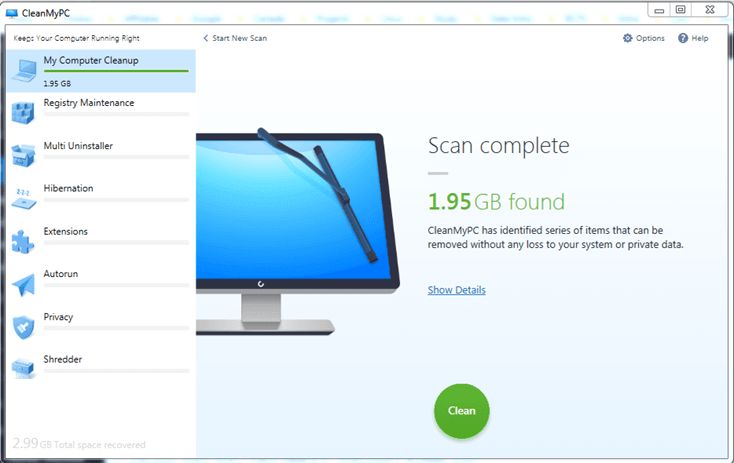734x463 pixels.
Task: Go to the Extensions module
Action: (x=66, y=231)
